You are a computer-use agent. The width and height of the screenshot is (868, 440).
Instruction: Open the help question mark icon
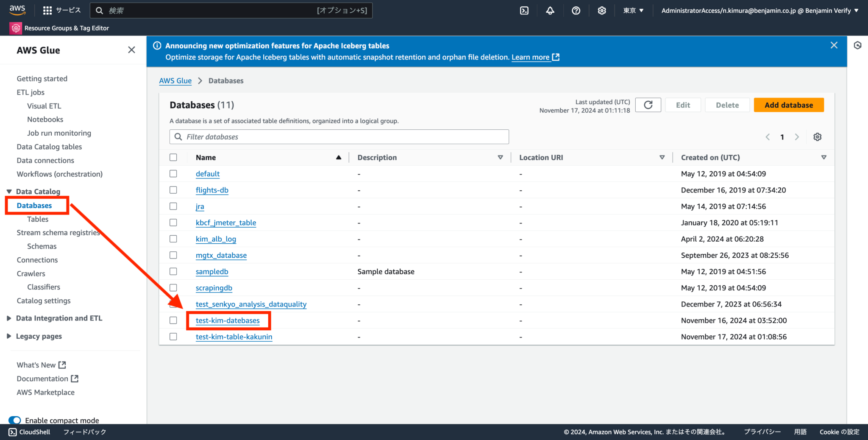point(576,10)
